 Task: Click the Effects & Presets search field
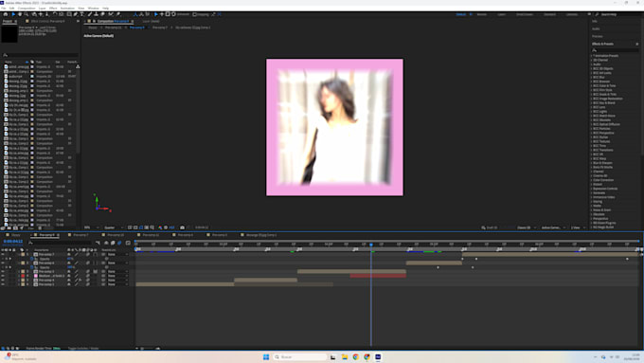(615, 50)
